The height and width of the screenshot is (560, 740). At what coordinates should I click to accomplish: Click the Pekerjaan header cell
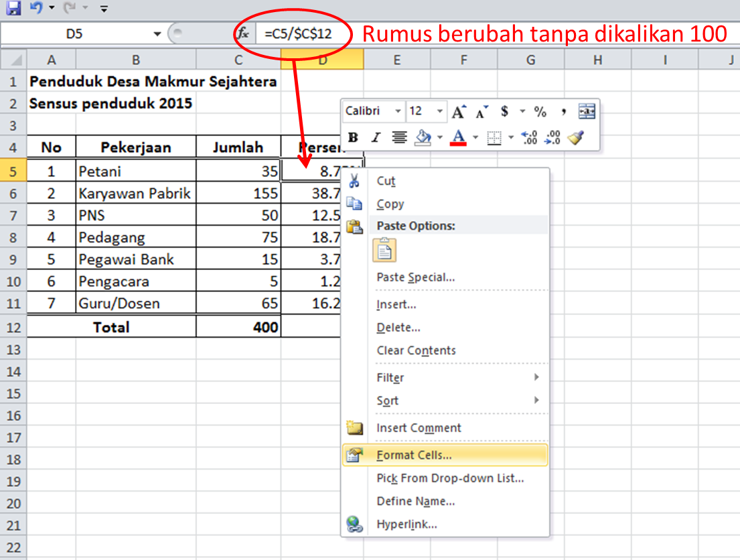click(x=135, y=147)
